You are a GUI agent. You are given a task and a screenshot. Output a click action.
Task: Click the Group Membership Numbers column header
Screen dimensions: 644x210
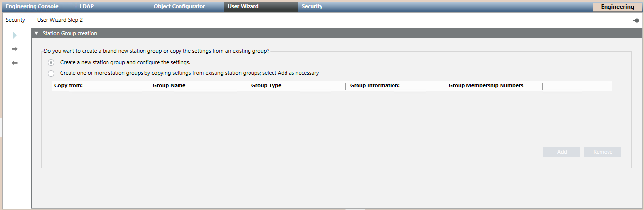click(x=486, y=86)
